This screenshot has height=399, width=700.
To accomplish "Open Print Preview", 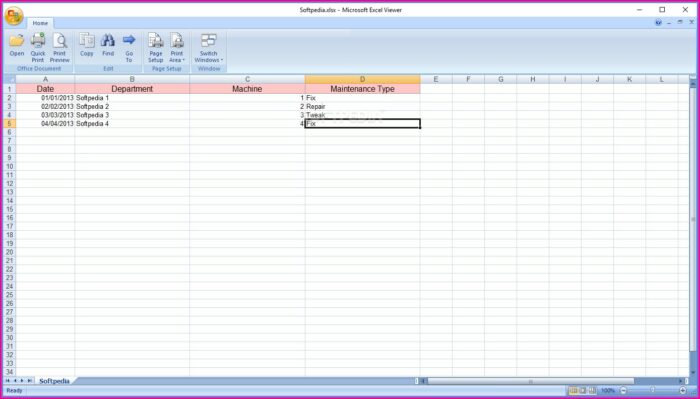I will tap(59, 47).
